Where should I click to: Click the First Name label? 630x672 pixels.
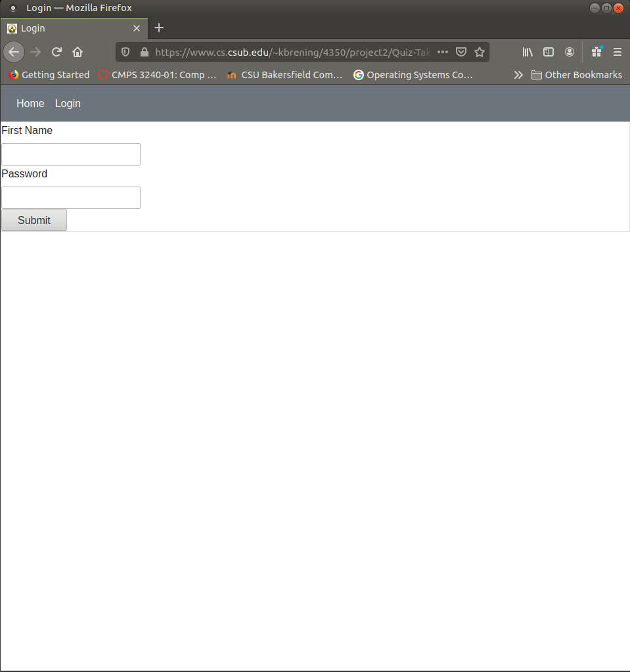[x=27, y=130]
